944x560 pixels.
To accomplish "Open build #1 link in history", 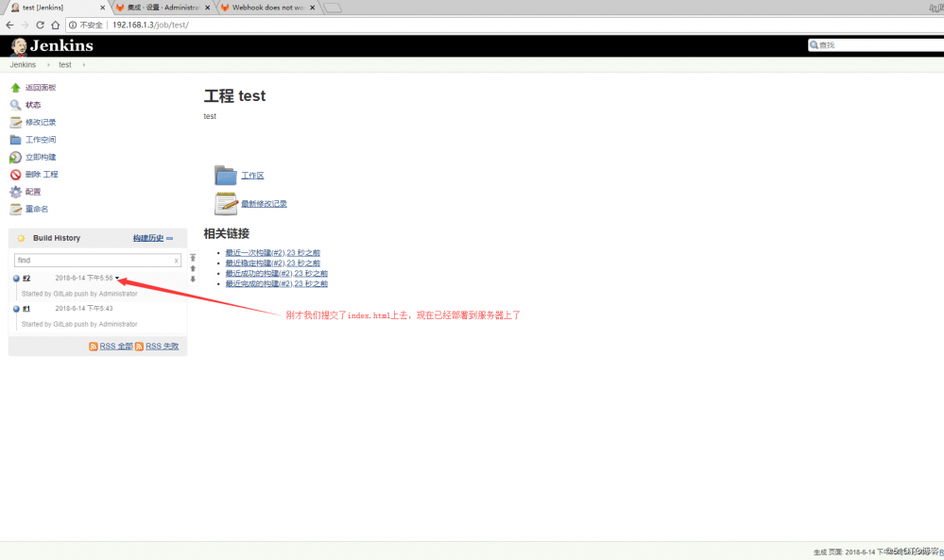I will pyautogui.click(x=26, y=309).
